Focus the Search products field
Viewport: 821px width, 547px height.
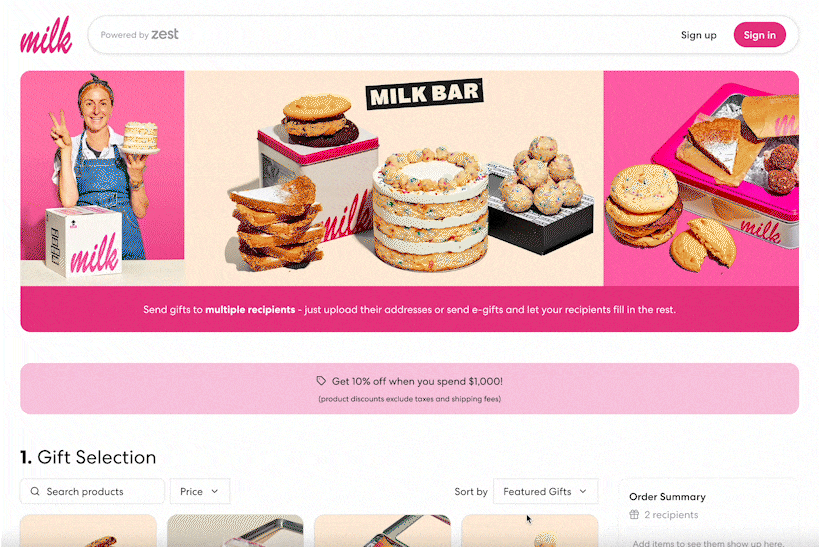92,492
